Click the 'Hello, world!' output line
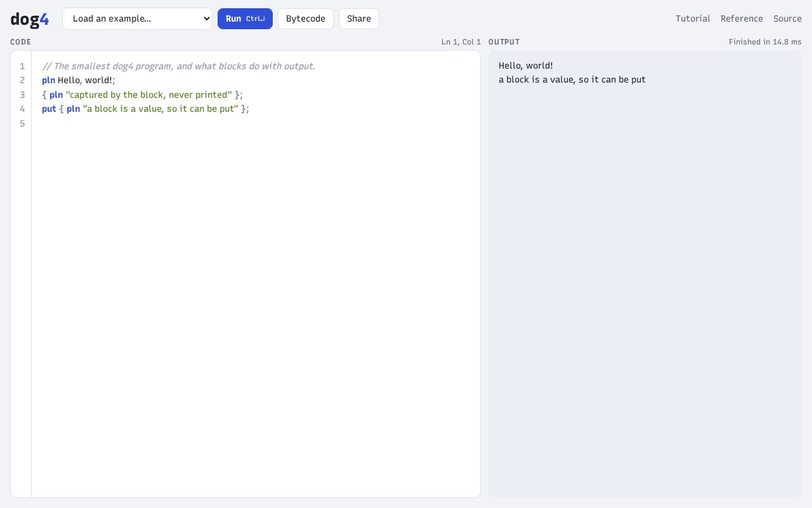The image size is (812, 508). point(526,65)
